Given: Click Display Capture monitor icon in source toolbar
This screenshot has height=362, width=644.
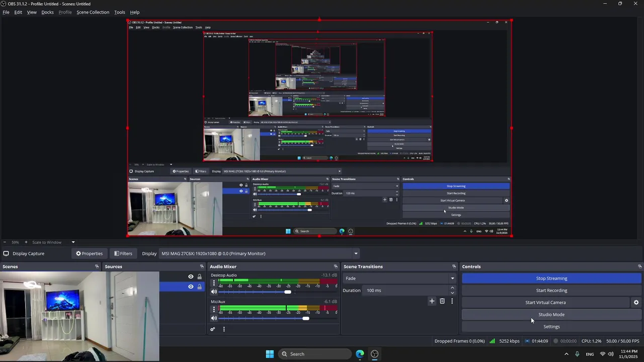Looking at the screenshot, I should (6, 253).
